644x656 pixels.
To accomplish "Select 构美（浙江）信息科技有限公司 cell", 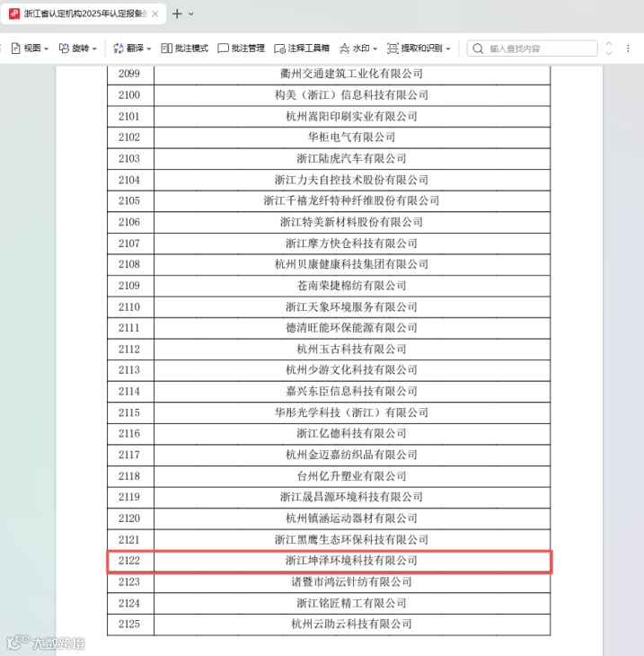I will pos(352,95).
